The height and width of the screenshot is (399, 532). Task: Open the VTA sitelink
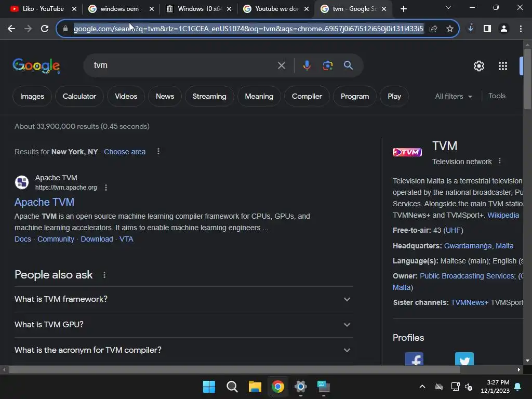126,239
